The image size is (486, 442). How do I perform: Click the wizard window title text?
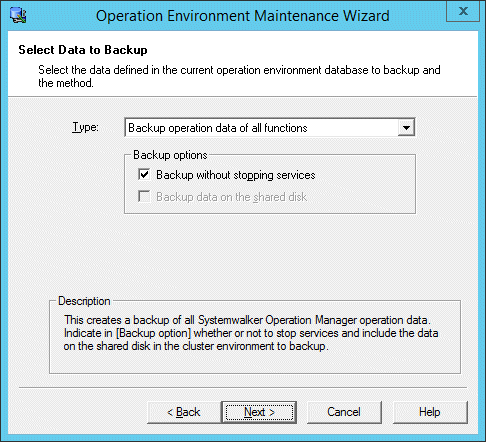[x=243, y=16]
